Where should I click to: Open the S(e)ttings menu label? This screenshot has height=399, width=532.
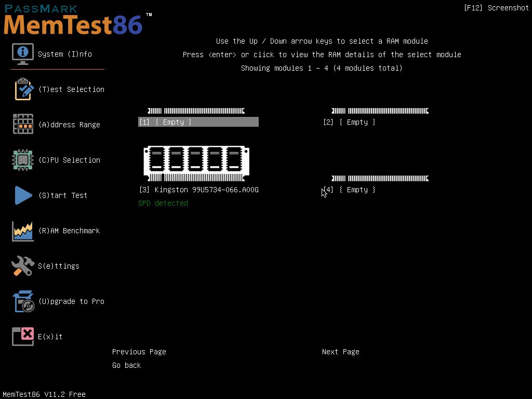coord(58,266)
